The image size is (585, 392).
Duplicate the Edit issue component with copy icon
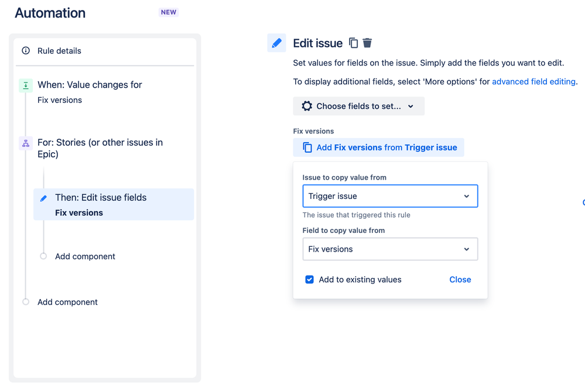(353, 43)
